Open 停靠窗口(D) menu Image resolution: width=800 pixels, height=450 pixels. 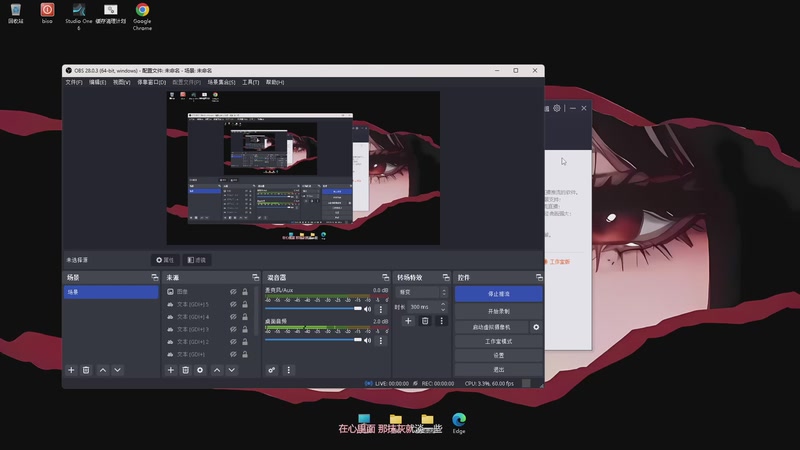[x=152, y=82]
